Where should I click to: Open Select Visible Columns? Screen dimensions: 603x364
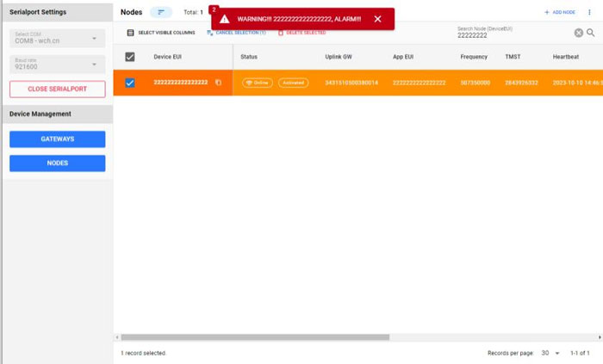tap(160, 33)
